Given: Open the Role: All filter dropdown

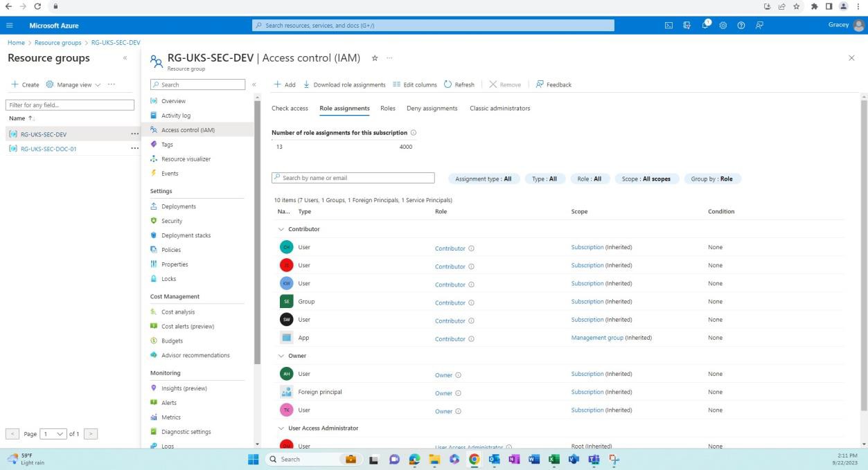Looking at the screenshot, I should coord(589,179).
